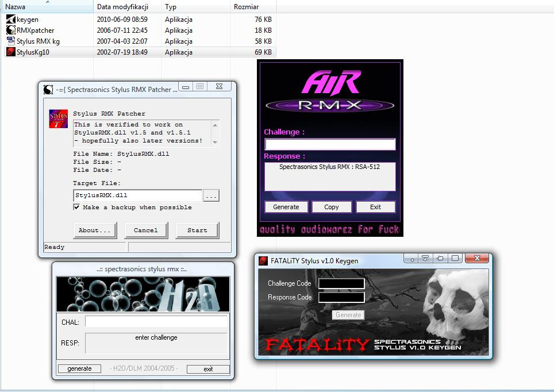554x392 pixels.
Task: Click the first FATALiTY window title button
Action: 411,259
